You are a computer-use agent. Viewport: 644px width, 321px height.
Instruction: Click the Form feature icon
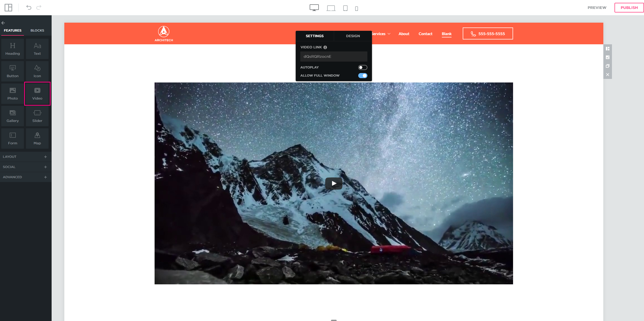pyautogui.click(x=12, y=138)
